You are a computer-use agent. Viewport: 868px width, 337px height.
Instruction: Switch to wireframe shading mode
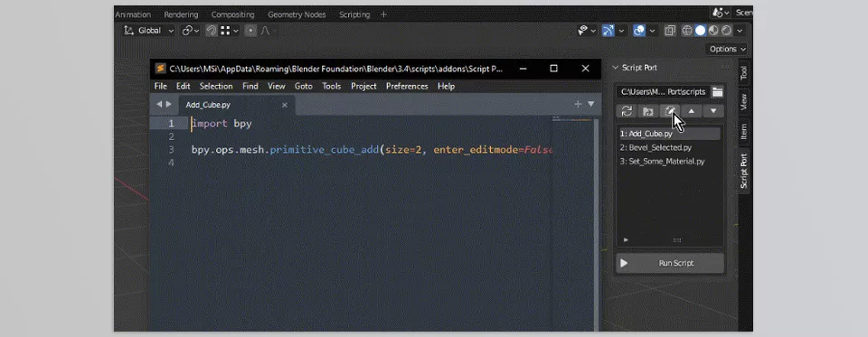point(687,31)
